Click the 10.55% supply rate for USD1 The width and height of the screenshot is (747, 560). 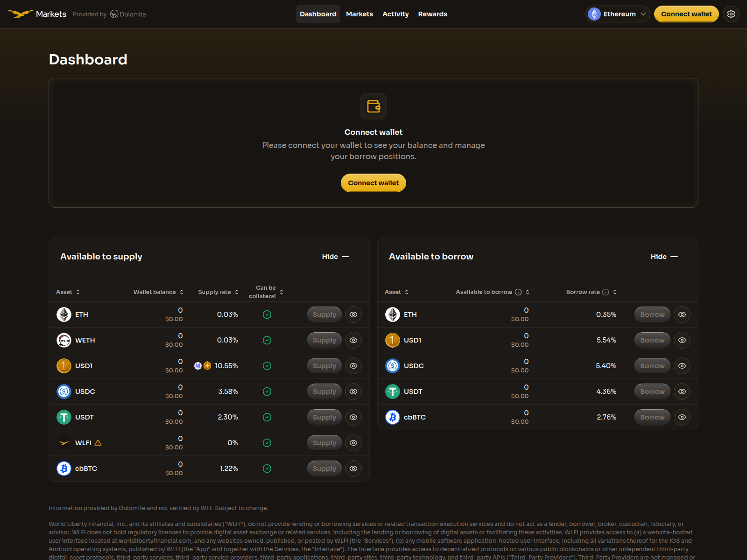point(226,366)
